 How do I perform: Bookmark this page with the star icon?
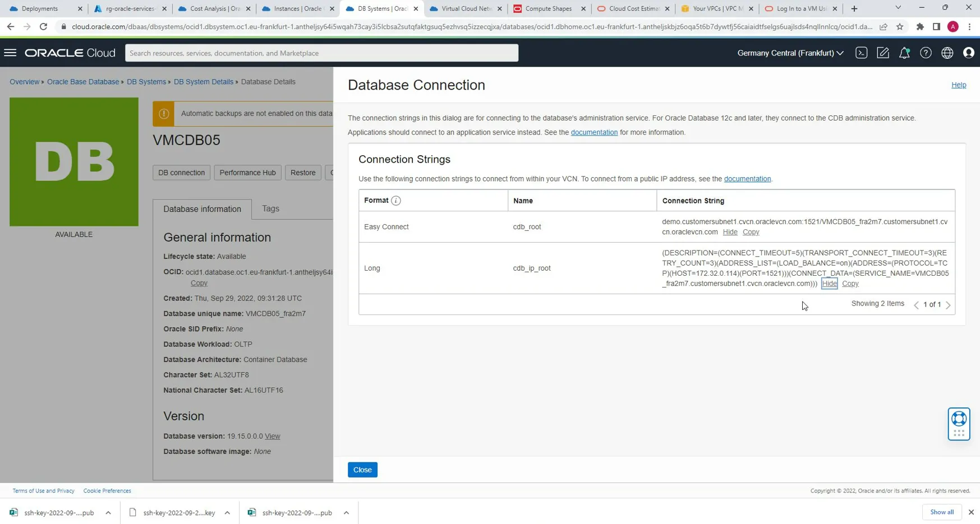click(900, 27)
